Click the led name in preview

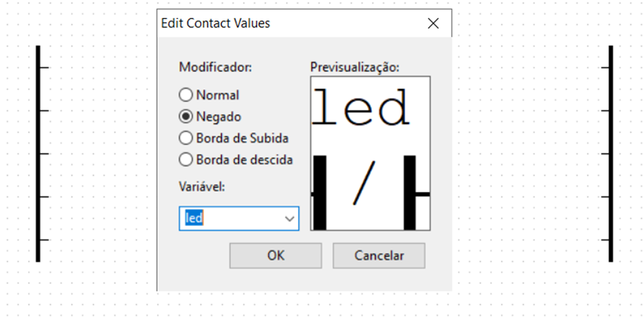tap(361, 107)
